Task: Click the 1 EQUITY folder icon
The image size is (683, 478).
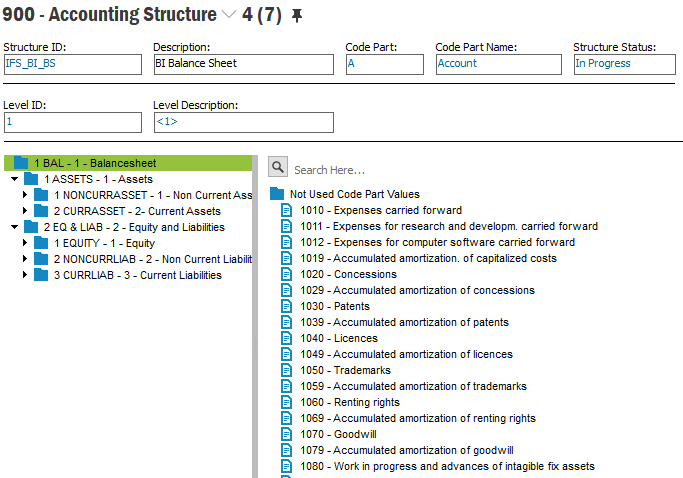Action: coord(42,243)
